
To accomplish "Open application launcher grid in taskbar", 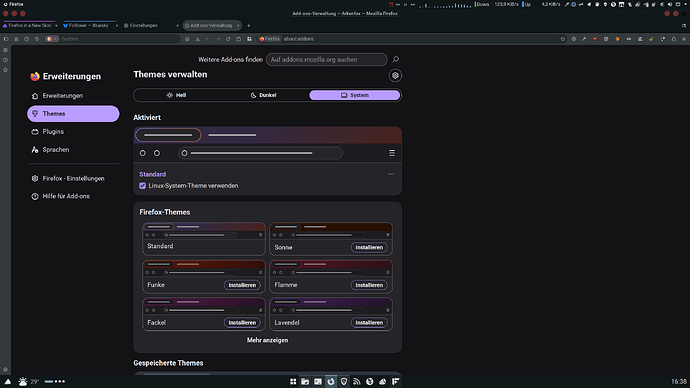I will coord(293,381).
